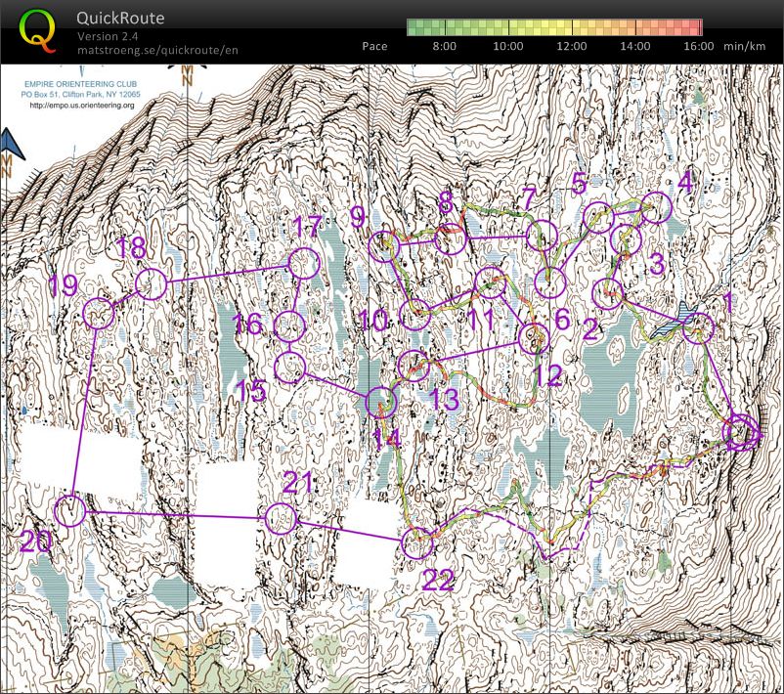The width and height of the screenshot is (784, 694).
Task: Click the green end of pace color scale
Action: pos(415,27)
